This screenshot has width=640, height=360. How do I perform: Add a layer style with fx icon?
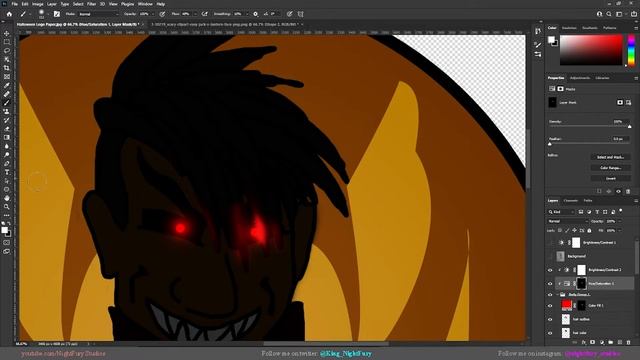pyautogui.click(x=584, y=342)
